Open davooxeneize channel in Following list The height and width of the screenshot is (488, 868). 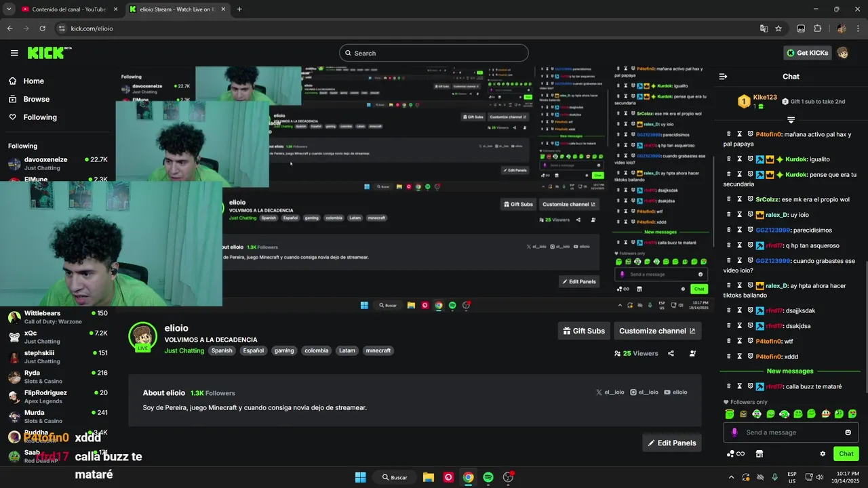(x=58, y=163)
